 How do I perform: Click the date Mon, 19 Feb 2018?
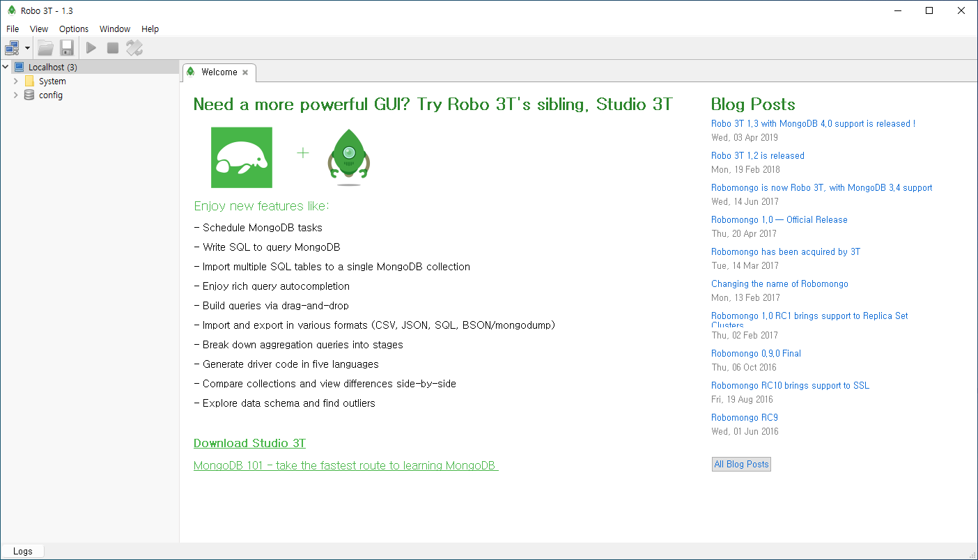pos(745,169)
